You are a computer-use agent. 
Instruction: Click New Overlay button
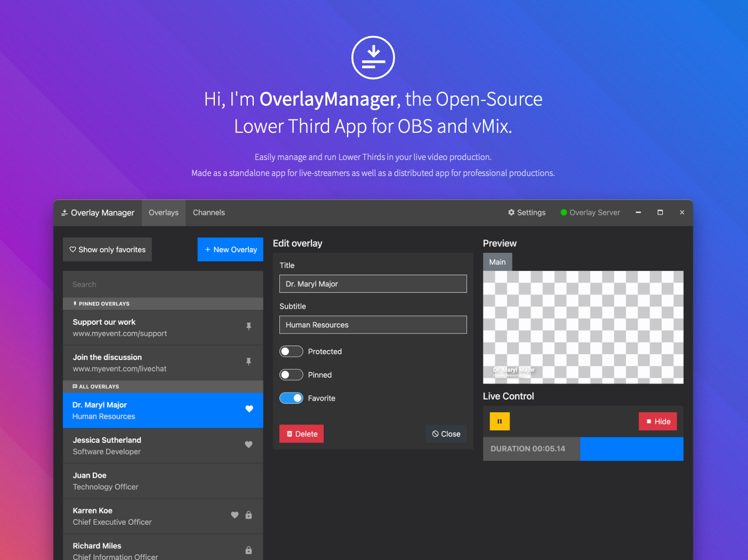click(230, 250)
